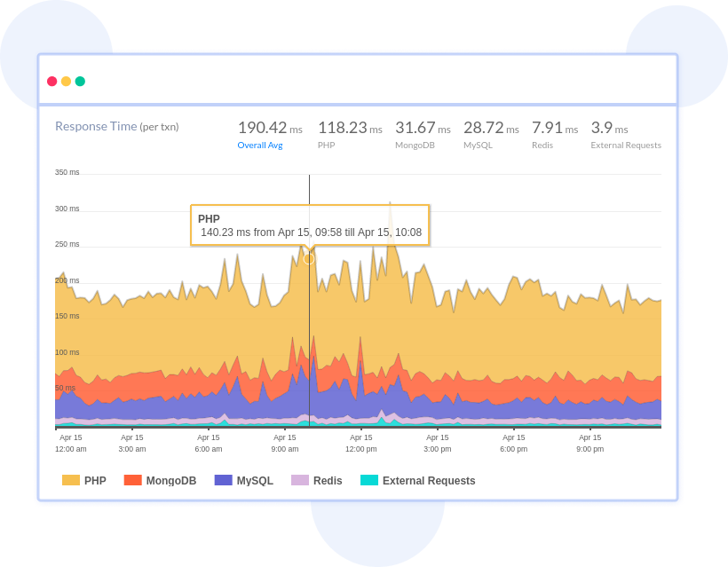
Task: Toggle the MySQL series blue legend swatch
Action: (x=224, y=480)
